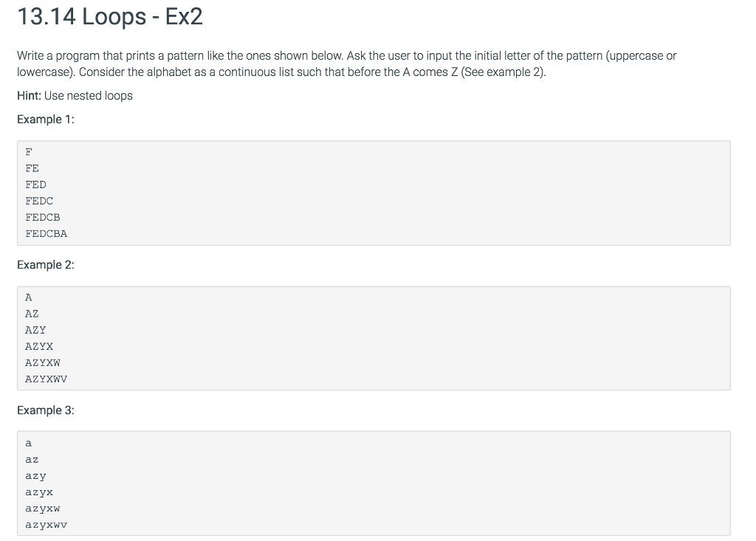Click the "Example 2:" label
Screen dimensions: 756x541
45,265
